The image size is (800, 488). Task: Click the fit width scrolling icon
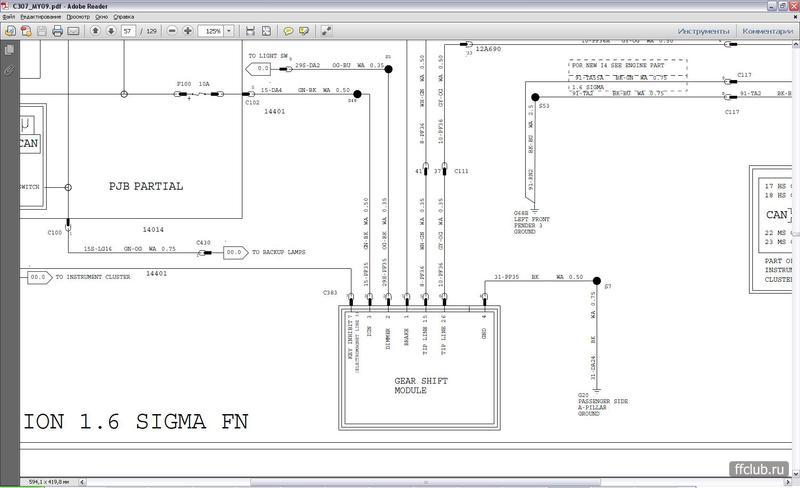point(250,31)
